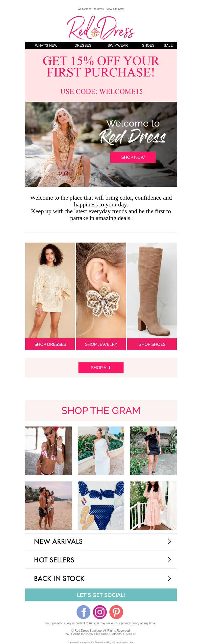The height and width of the screenshot is (644, 202).
Task: Open the butterfly earring product image
Action: (x=101, y=290)
